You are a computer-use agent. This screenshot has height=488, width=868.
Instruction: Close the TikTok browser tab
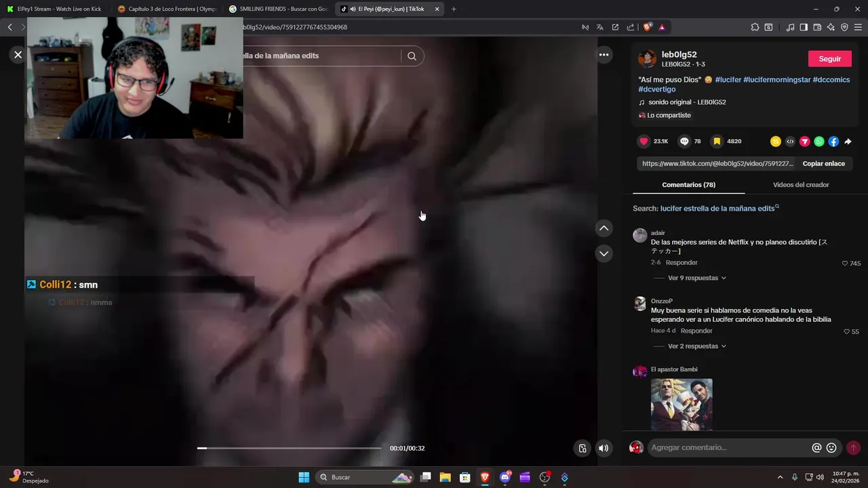point(437,9)
